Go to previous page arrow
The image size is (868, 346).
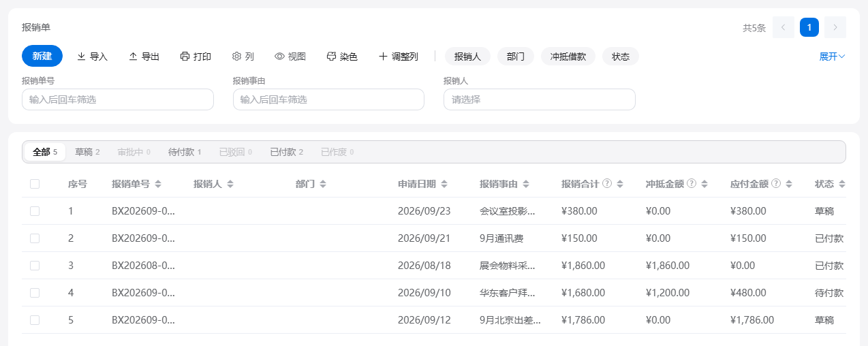click(x=784, y=27)
